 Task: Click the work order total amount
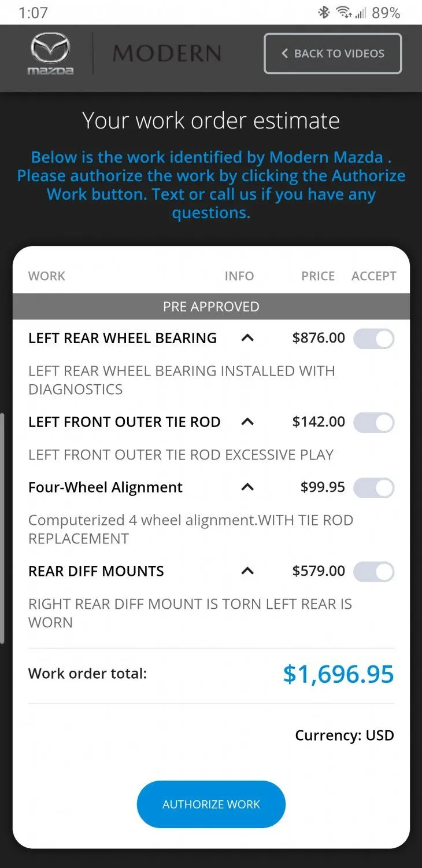[339, 674]
